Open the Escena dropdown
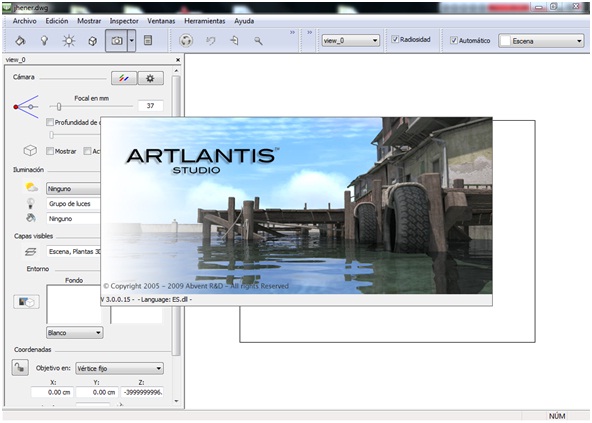 541,41
